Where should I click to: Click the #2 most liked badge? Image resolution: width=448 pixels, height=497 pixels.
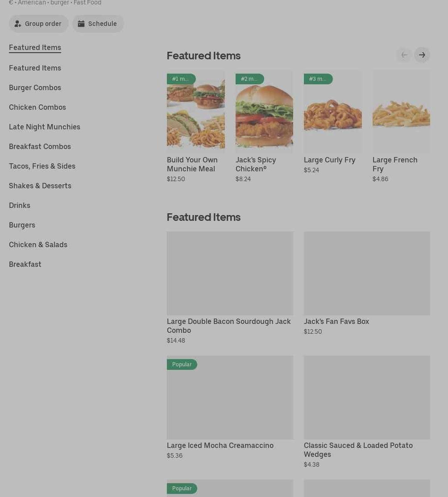pyautogui.click(x=249, y=79)
